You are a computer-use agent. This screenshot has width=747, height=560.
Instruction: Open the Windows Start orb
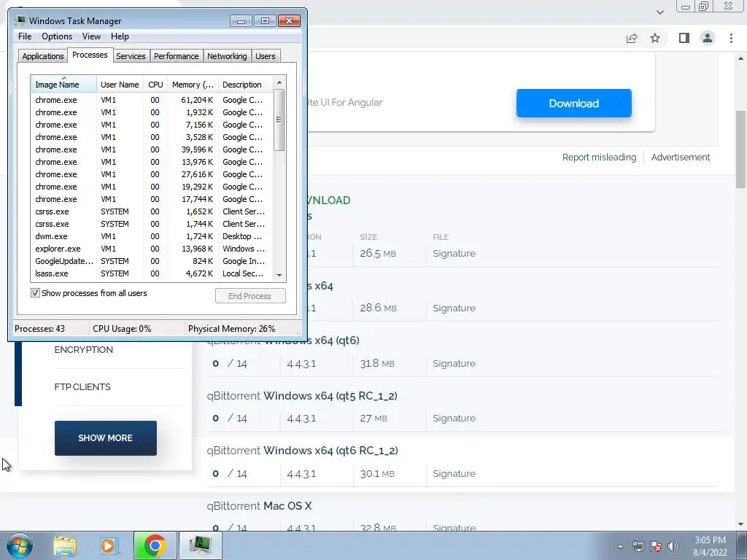[20, 545]
